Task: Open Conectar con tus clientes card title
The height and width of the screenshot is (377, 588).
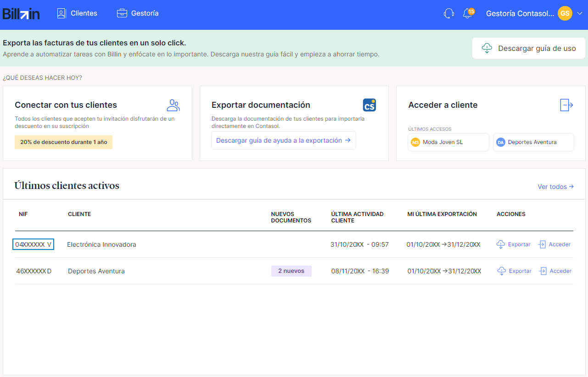Action: [66, 105]
